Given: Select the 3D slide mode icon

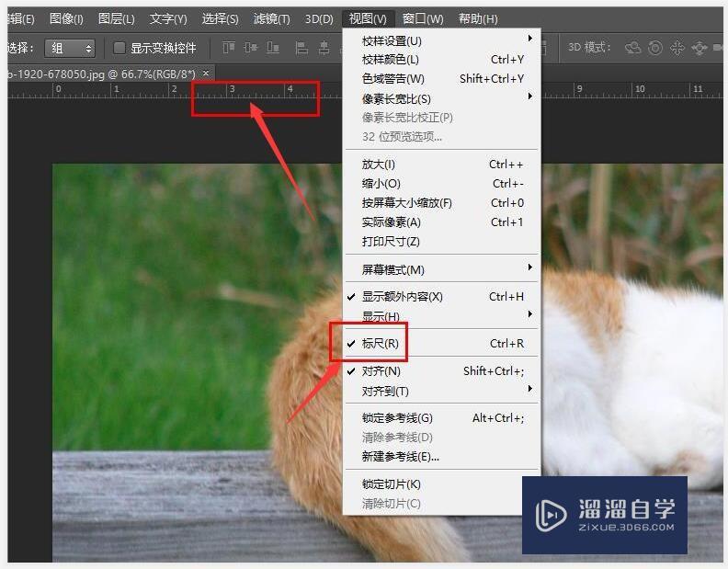Looking at the screenshot, I should (x=699, y=48).
